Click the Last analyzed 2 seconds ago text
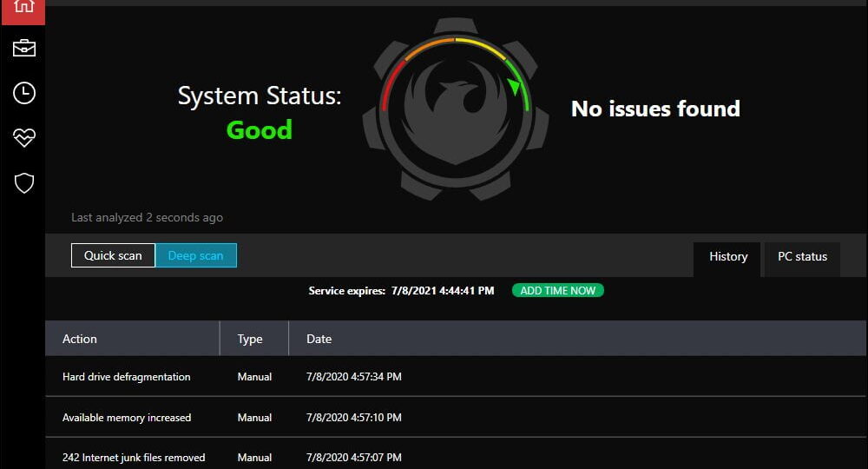 click(x=147, y=218)
